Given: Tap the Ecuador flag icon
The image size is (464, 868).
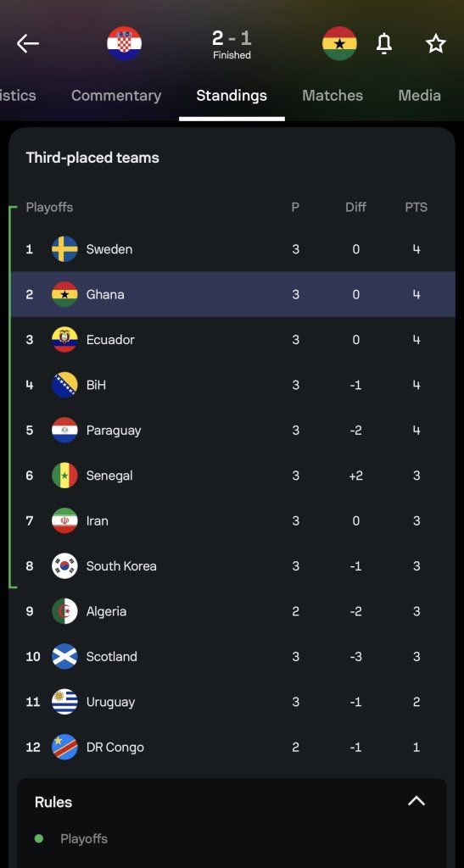Looking at the screenshot, I should (x=64, y=339).
